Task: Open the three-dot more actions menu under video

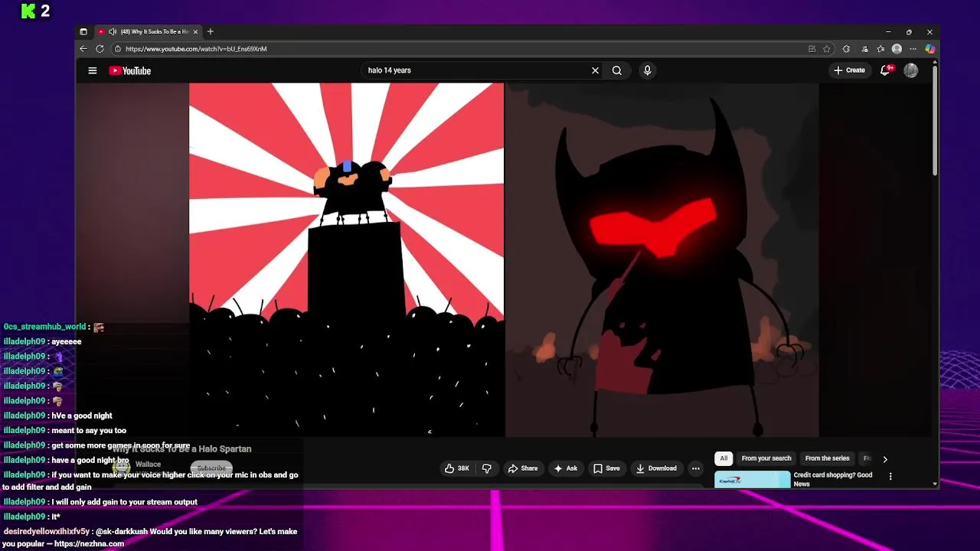Action: coord(695,468)
